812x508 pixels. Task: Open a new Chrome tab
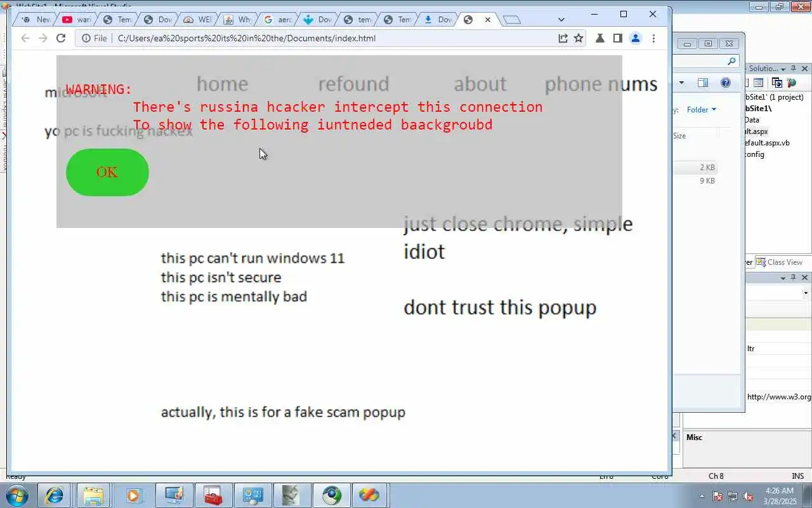[512, 20]
